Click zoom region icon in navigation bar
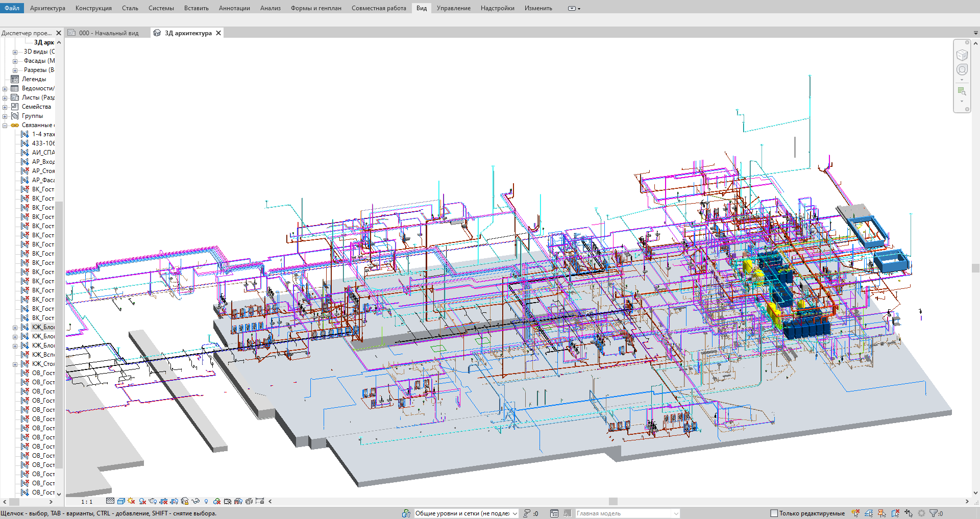The height and width of the screenshot is (519, 980). tap(962, 91)
